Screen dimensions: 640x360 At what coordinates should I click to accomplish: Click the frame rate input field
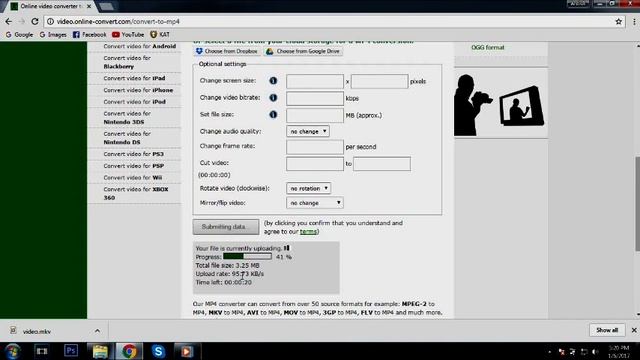tap(315, 147)
